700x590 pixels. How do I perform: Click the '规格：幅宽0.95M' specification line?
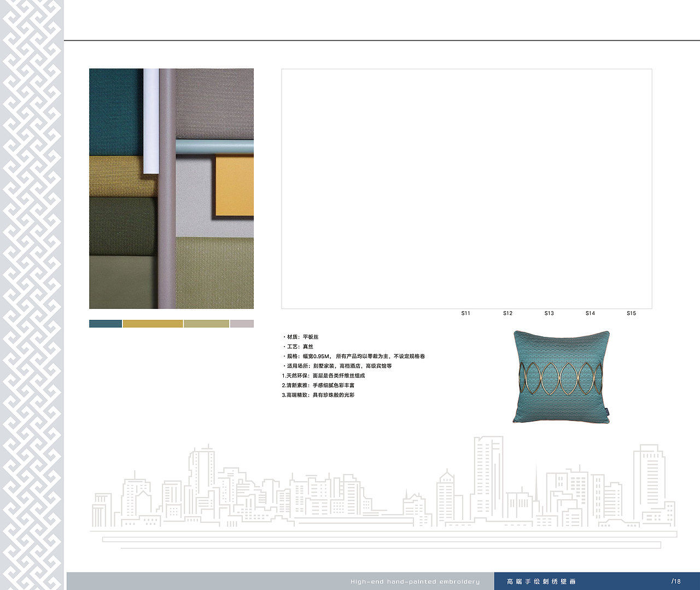(353, 356)
